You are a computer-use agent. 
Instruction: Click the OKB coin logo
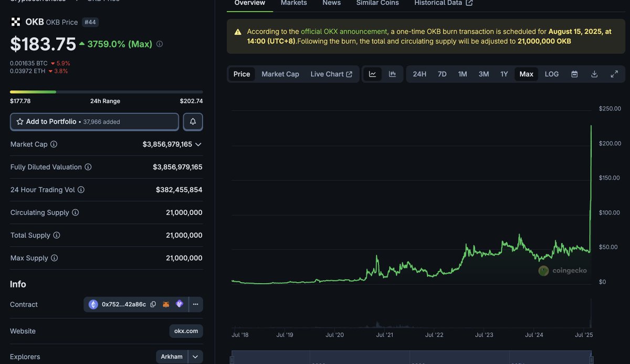(x=16, y=22)
